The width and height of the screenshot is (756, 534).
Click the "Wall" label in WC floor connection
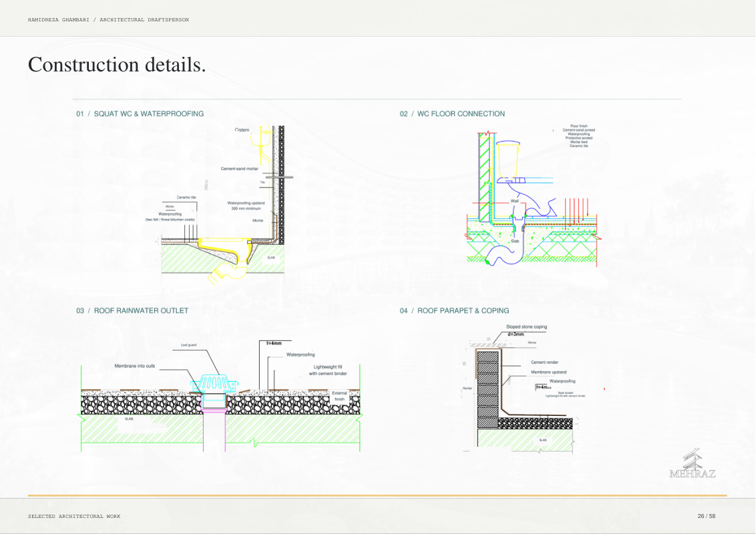(514, 201)
